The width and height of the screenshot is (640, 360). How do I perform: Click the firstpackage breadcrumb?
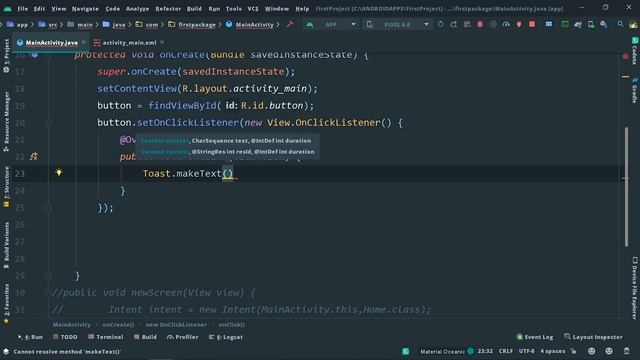click(192, 24)
